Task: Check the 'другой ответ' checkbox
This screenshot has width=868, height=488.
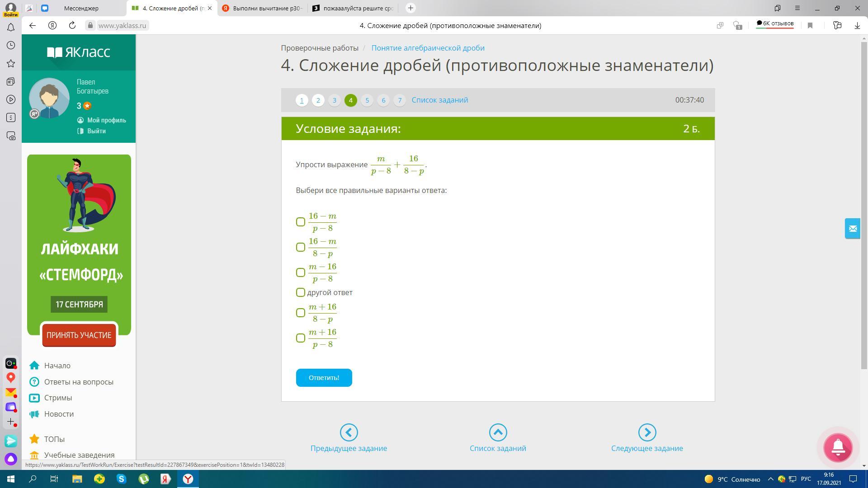Action: click(301, 292)
